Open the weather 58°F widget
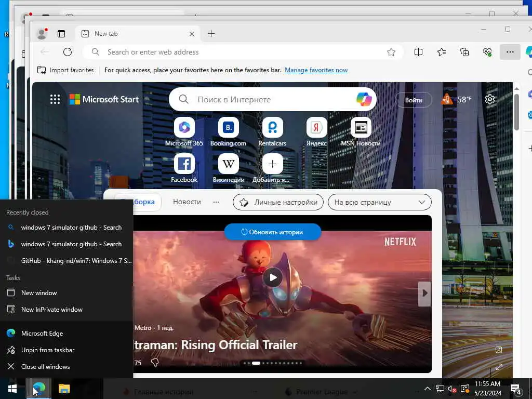 click(x=456, y=99)
